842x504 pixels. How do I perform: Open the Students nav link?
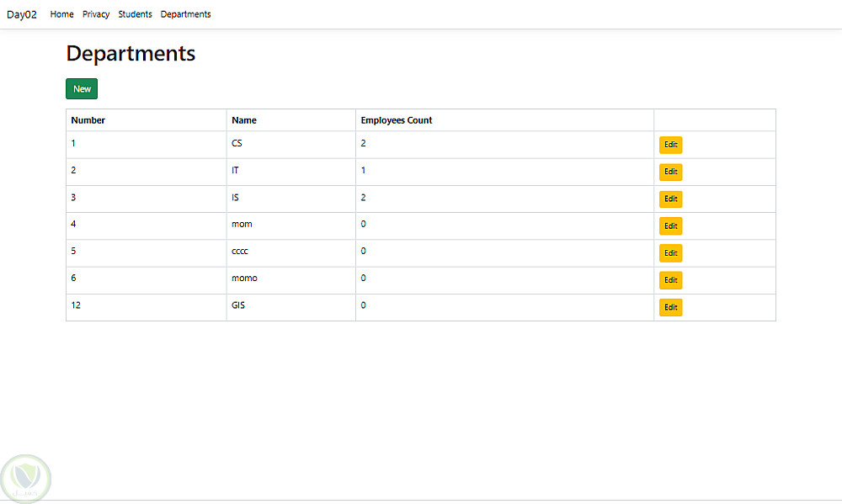click(135, 14)
